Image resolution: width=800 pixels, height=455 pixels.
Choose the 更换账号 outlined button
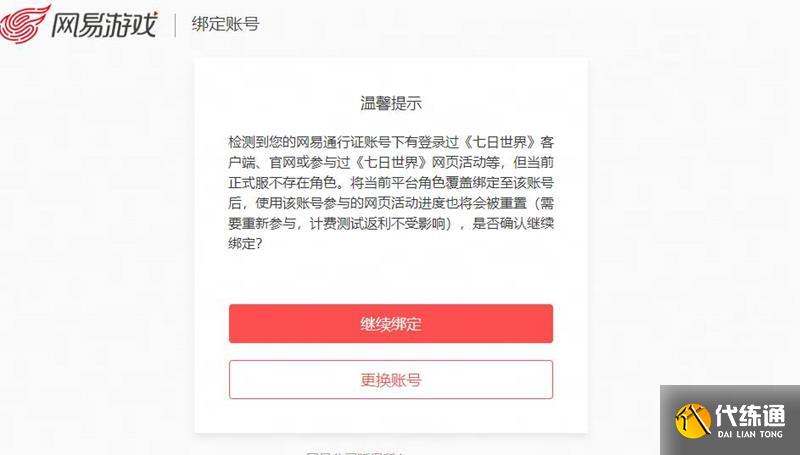pos(391,380)
